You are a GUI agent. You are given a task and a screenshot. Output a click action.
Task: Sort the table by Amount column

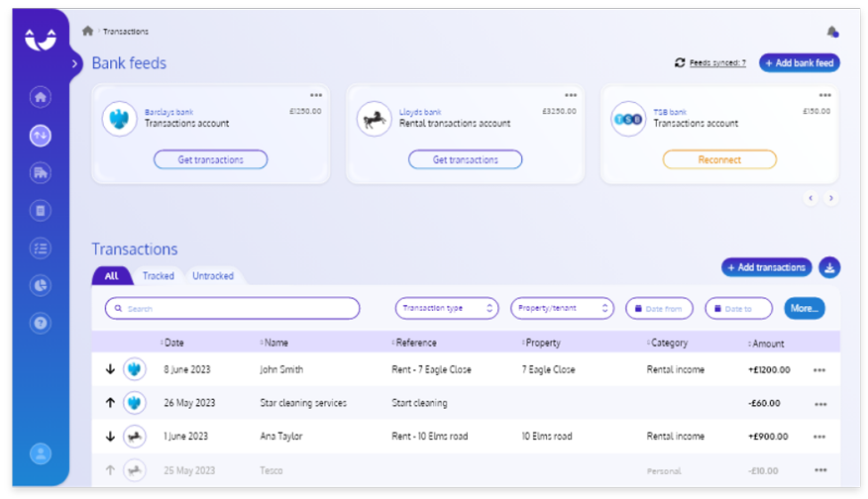coord(767,344)
